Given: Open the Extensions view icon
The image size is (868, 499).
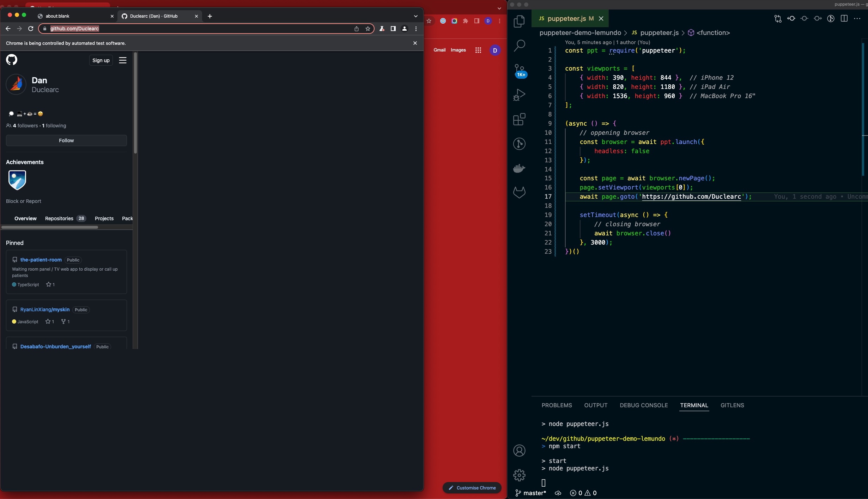Looking at the screenshot, I should pos(519,119).
